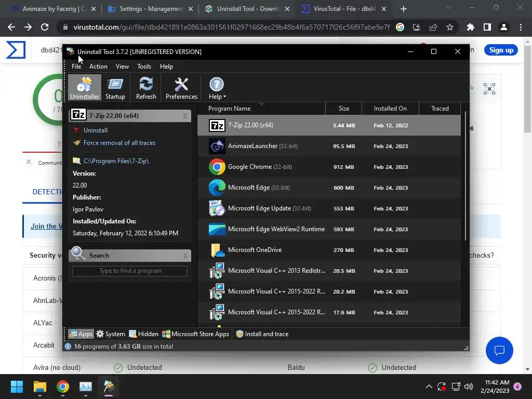Click the taskbar volume icon
The width and height of the screenshot is (532, 399).
[468, 387]
